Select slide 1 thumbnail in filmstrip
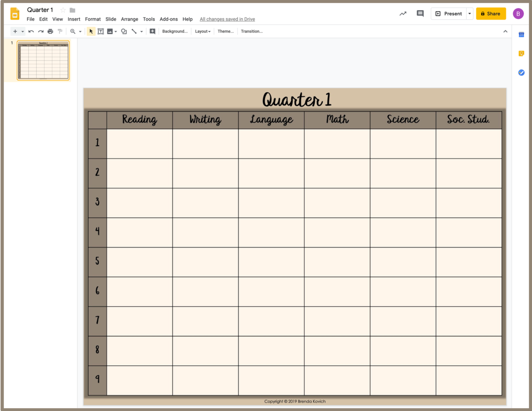Image resolution: width=532 pixels, height=411 pixels. coord(43,60)
